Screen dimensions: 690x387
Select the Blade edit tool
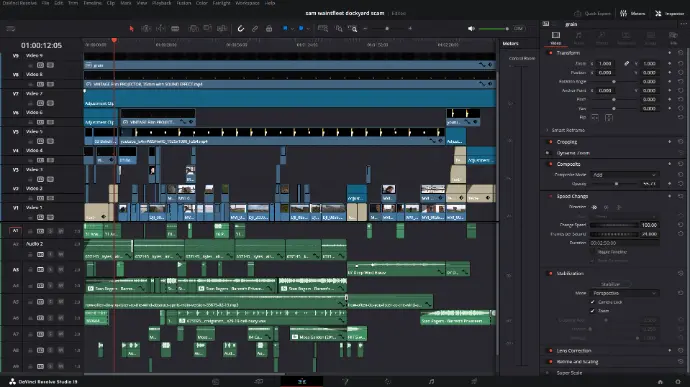point(175,29)
